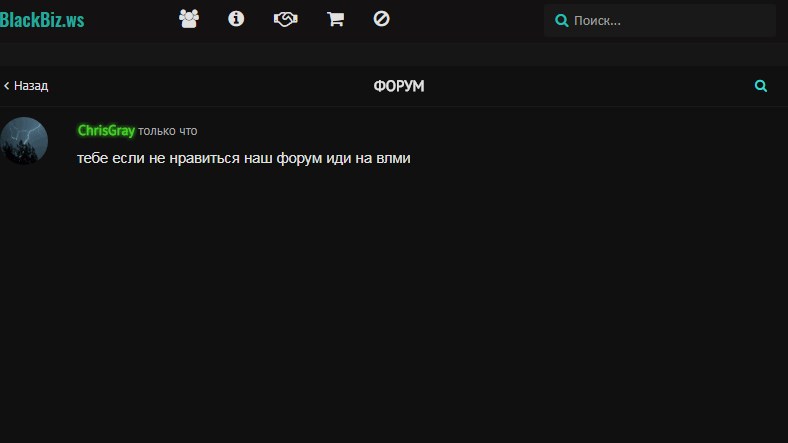Open the handshake deals icon
Screen dimensions: 788x443
286,19
